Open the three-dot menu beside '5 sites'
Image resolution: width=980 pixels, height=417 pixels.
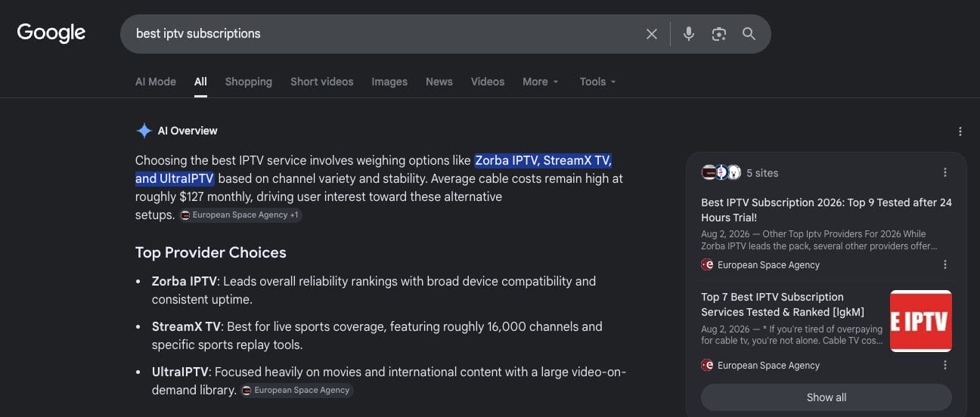coord(945,172)
